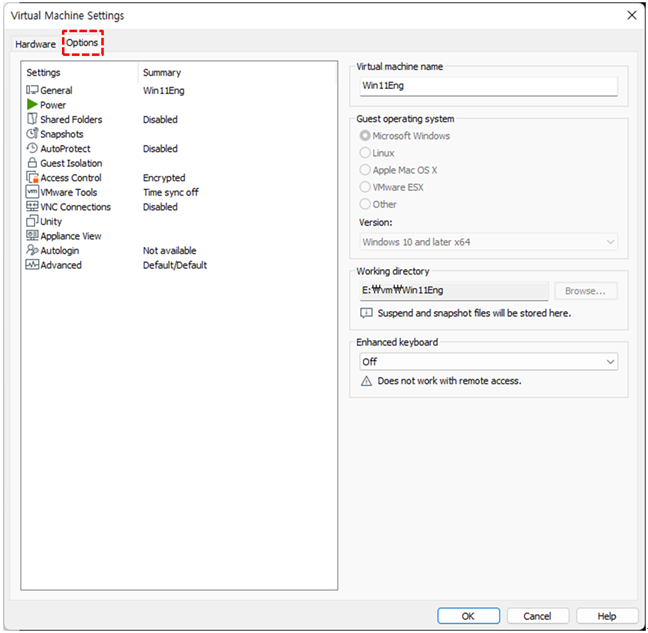
Task: Click the Snapshots camera-clock icon
Action: [x=32, y=133]
